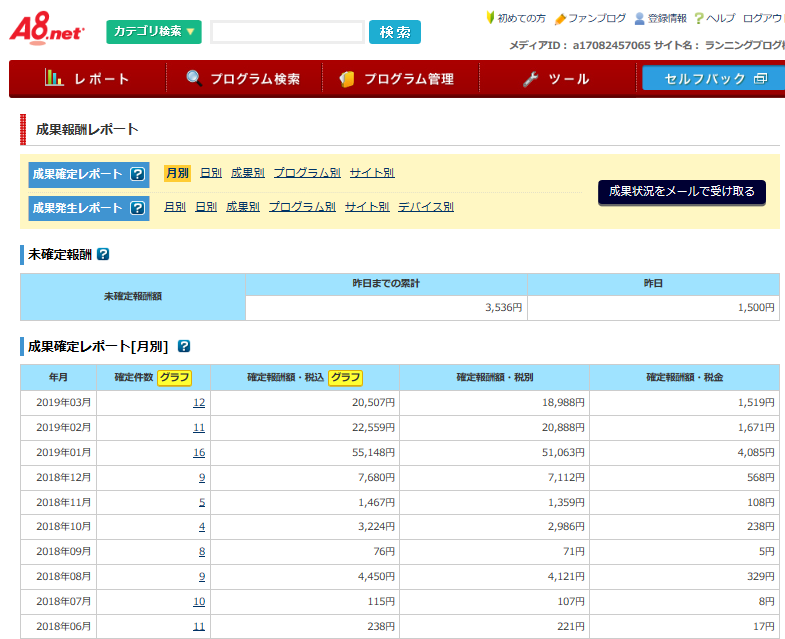The width and height of the screenshot is (785, 639).
Task: Open 月別 under 成果発生レポート
Action: pyautogui.click(x=175, y=207)
